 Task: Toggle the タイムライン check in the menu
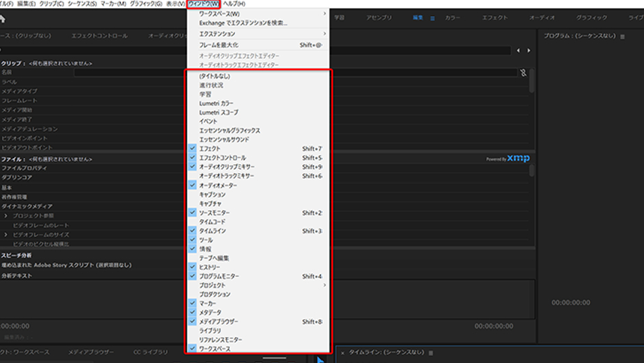(193, 230)
